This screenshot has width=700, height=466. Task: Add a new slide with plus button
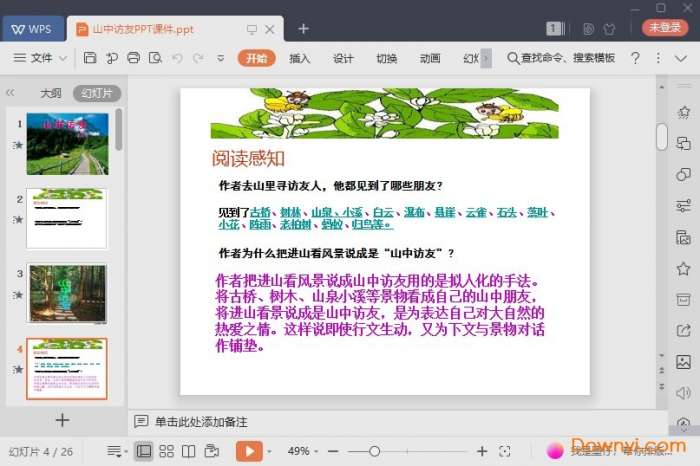(62, 420)
